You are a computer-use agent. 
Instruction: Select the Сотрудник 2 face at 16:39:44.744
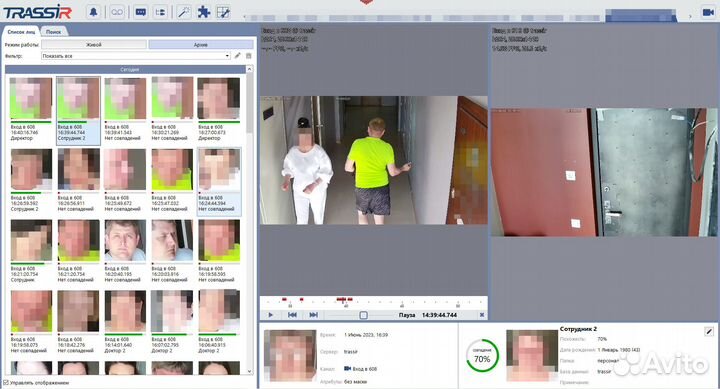coord(78,111)
